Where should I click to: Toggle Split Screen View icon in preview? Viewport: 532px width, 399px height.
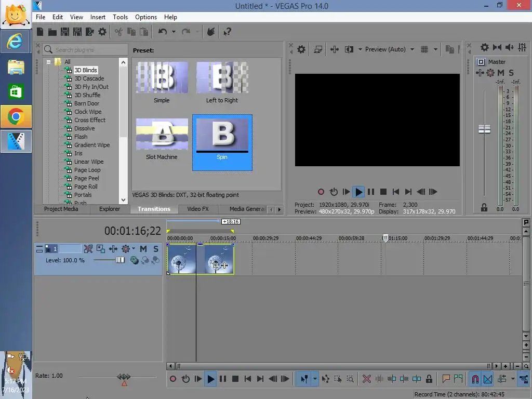tap(349, 49)
